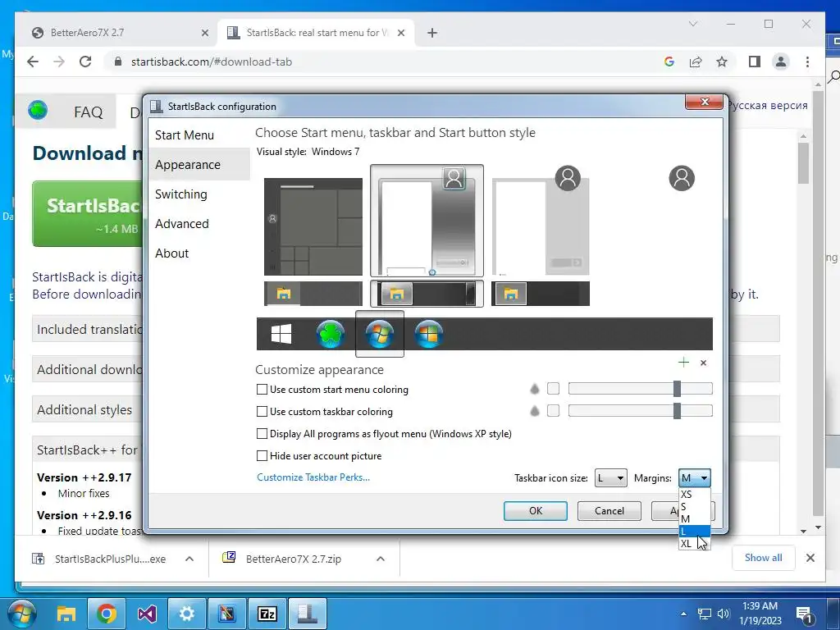Collapse the Margins combo box

[695, 478]
